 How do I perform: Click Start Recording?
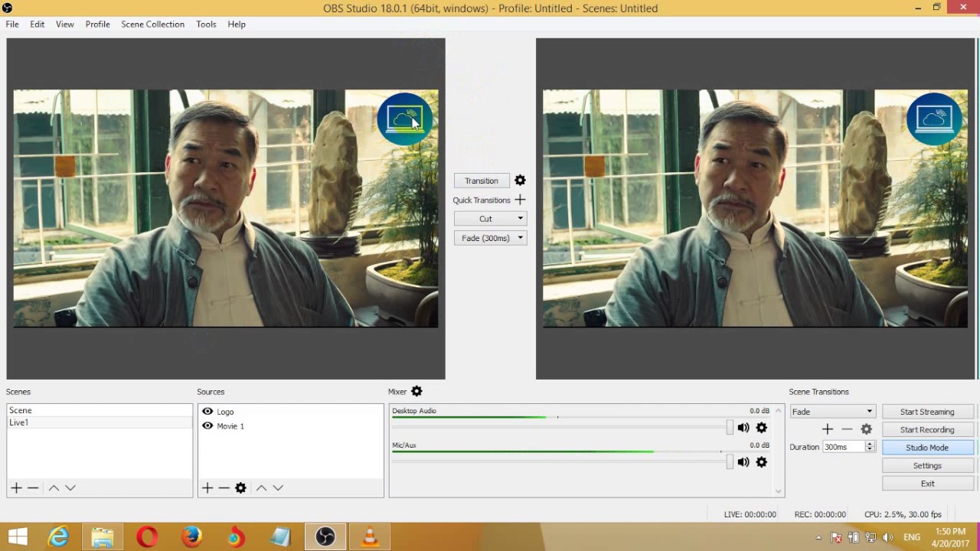pos(927,429)
